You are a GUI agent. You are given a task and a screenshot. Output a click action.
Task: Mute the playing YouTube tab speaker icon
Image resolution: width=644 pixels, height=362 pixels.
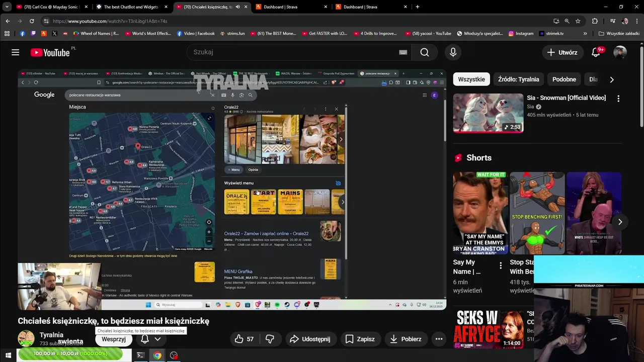[x=237, y=7]
